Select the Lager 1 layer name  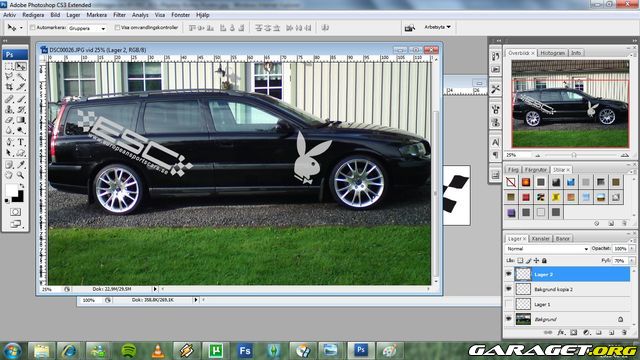pos(542,304)
